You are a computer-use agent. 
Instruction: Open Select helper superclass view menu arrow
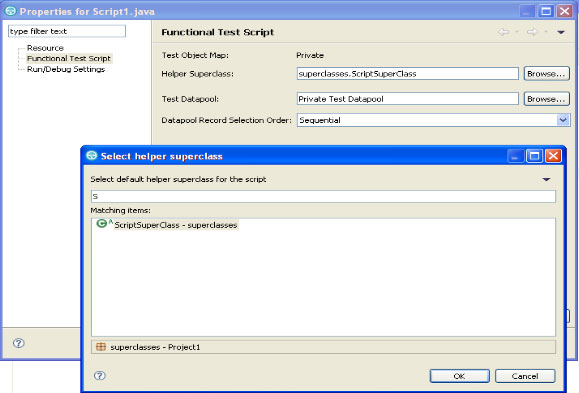pos(546,180)
